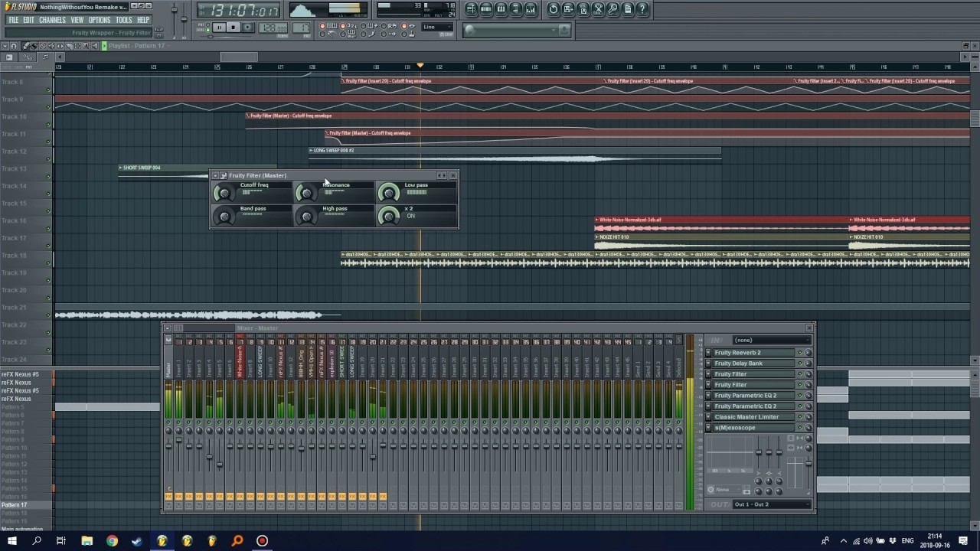Click the Stop transport button
Viewport: 980px width, 551px height.
point(233,28)
